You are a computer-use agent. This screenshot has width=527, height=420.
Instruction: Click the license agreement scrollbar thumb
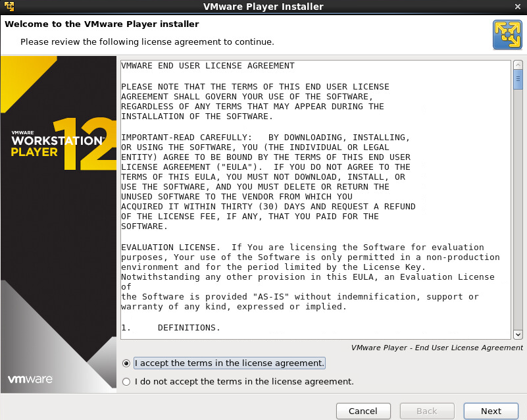[518, 80]
